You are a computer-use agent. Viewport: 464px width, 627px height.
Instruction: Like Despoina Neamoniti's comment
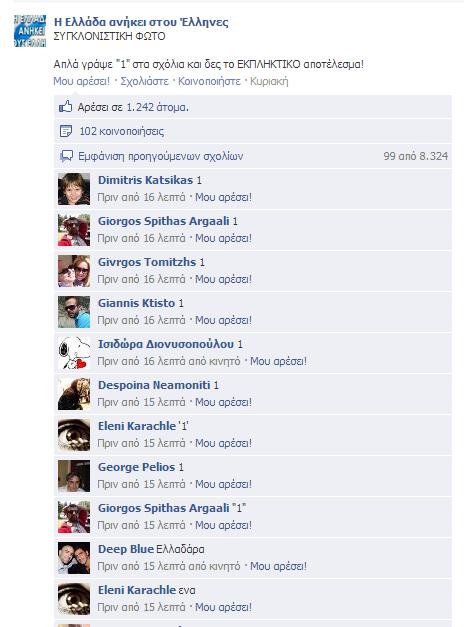[223, 402]
